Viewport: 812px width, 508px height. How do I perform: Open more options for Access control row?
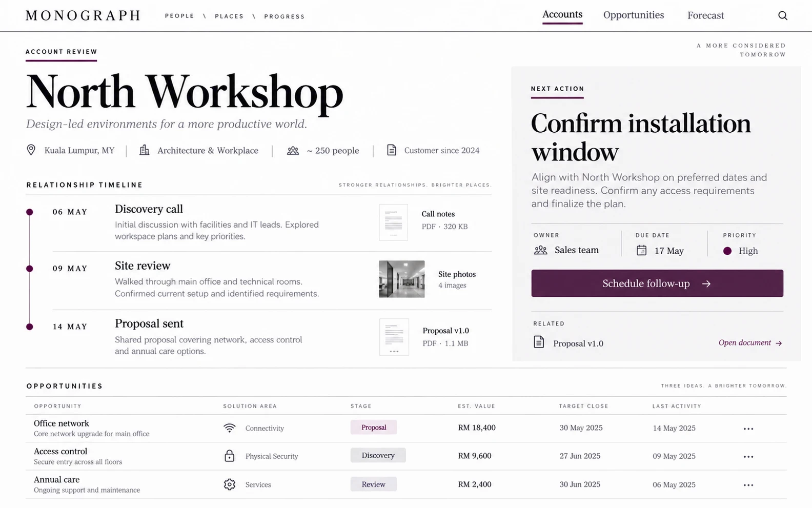click(x=748, y=457)
